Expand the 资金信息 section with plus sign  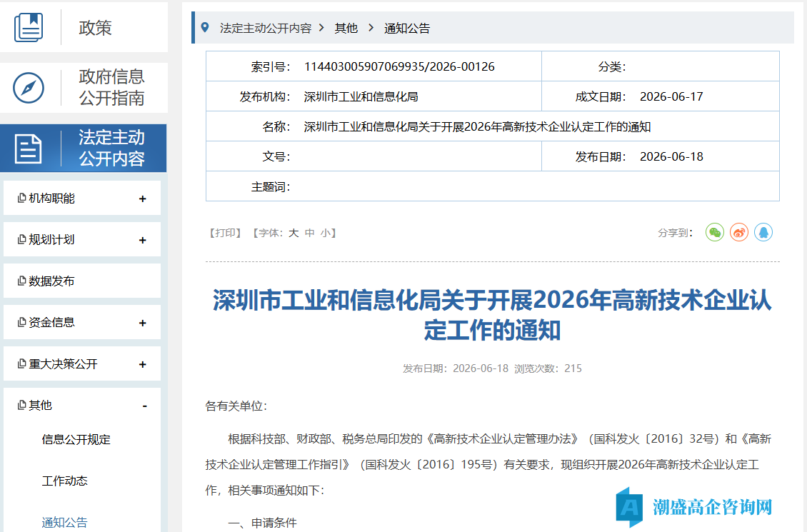pos(143,323)
